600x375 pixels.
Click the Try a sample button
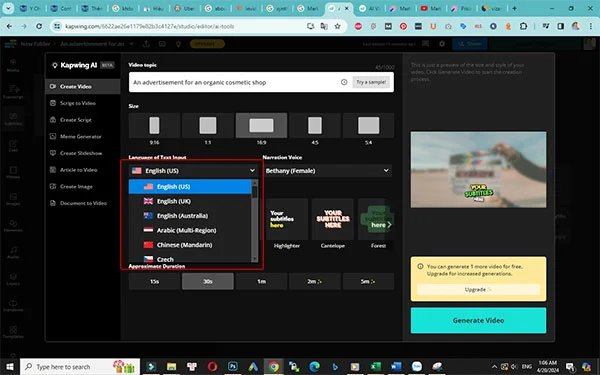[371, 82]
